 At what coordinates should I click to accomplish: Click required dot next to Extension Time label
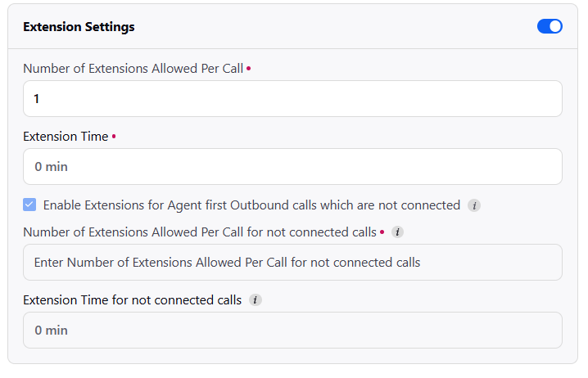click(x=114, y=137)
